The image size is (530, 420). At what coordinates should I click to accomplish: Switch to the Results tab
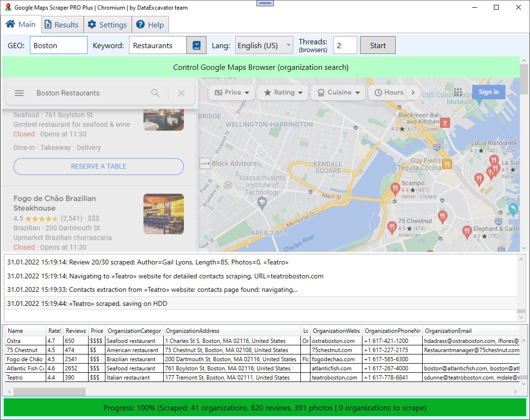[x=62, y=25]
